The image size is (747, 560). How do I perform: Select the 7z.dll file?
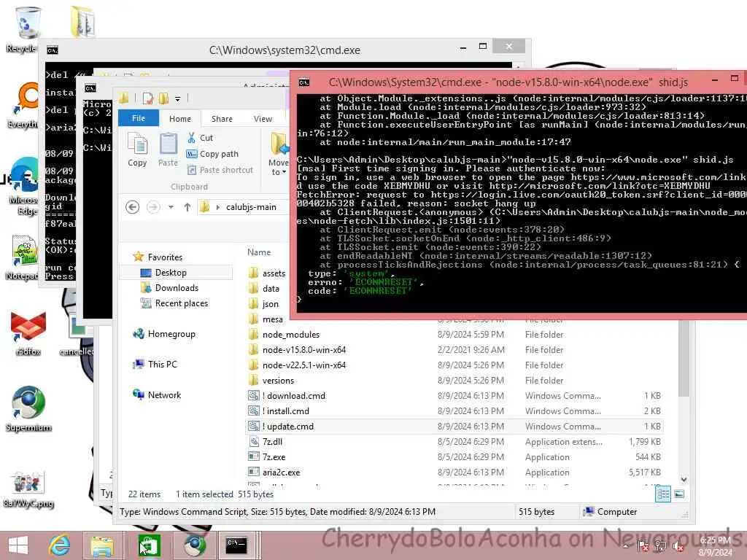266,441
